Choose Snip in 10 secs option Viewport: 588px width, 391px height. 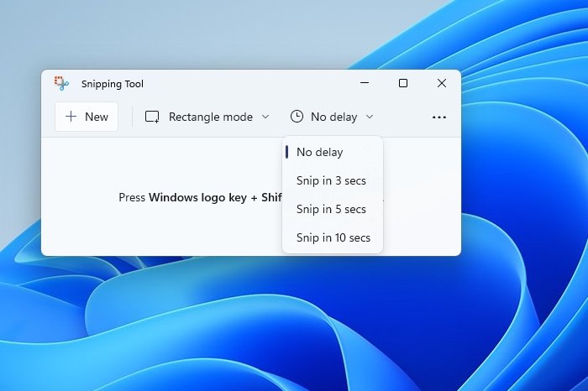pyautogui.click(x=333, y=237)
